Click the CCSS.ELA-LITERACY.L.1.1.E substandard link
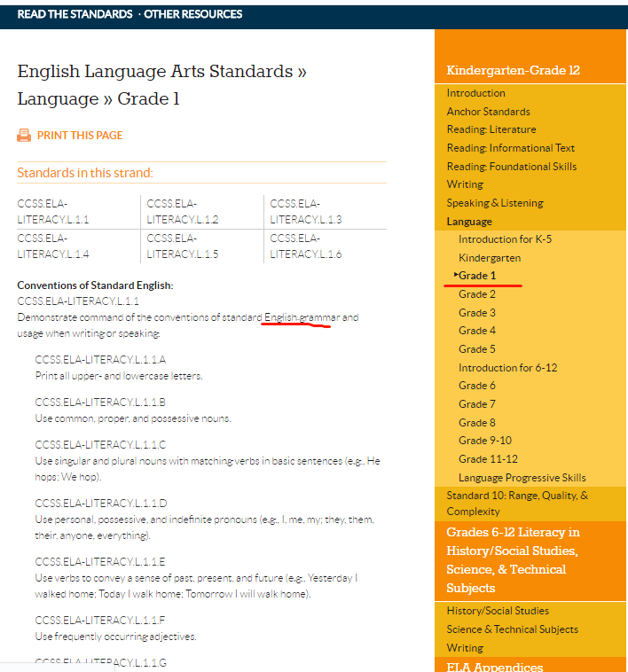Screen dimensions: 628x672 point(100,562)
